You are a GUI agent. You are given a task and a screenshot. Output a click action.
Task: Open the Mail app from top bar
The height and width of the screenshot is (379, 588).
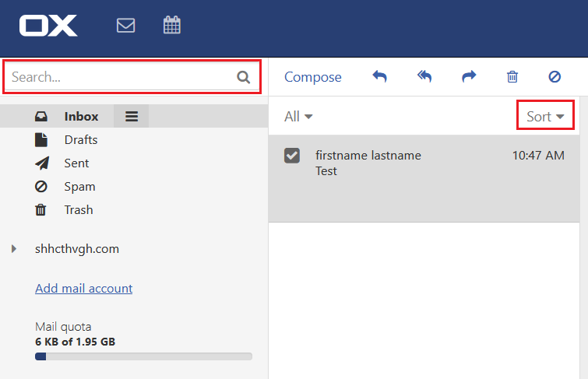pos(125,26)
